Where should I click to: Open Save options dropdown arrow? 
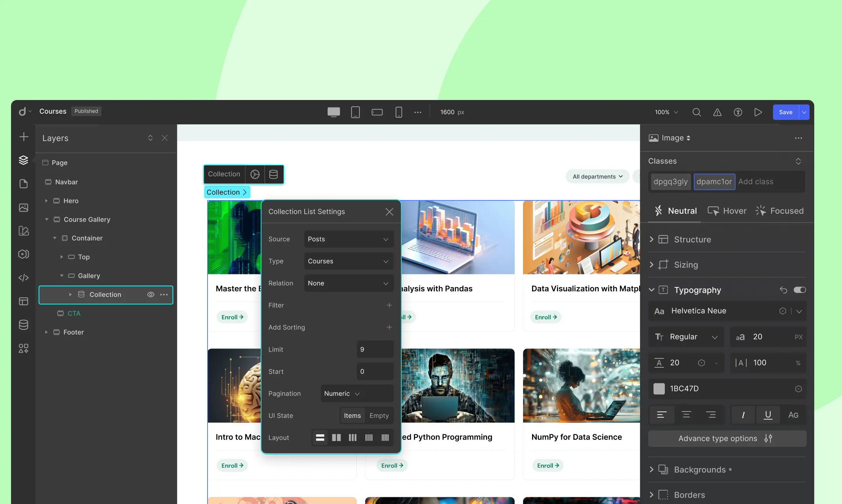(x=804, y=112)
